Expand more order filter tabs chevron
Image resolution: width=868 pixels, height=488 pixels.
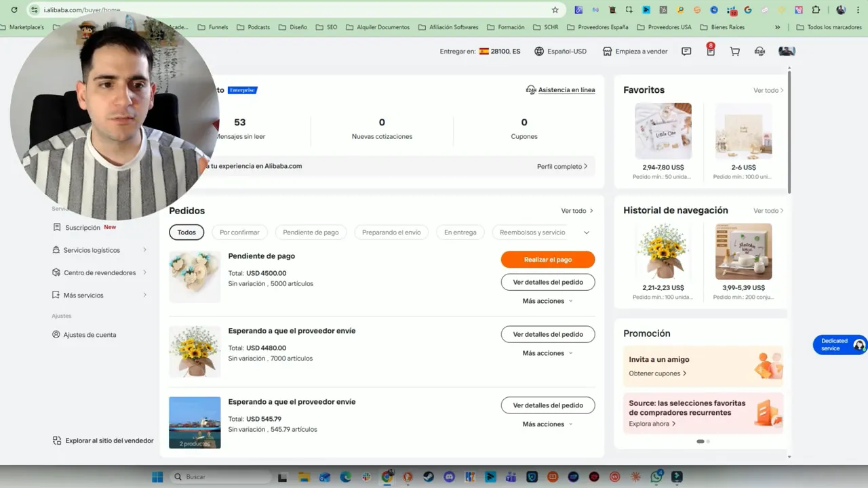click(587, 232)
